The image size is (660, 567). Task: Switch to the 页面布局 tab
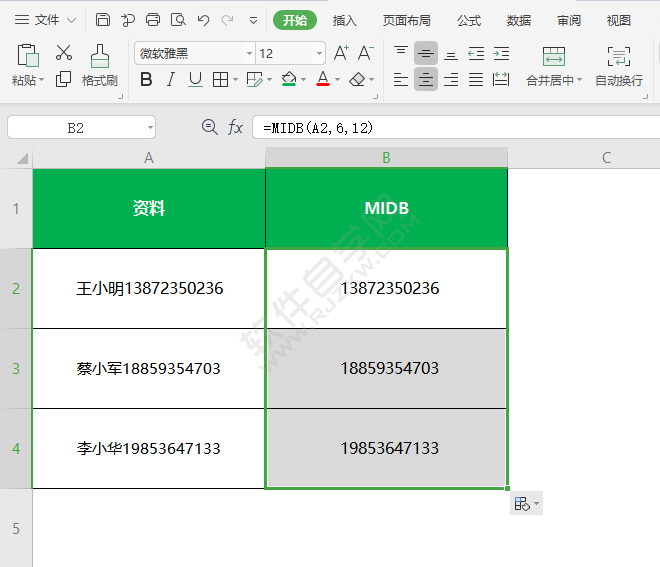pyautogui.click(x=407, y=20)
